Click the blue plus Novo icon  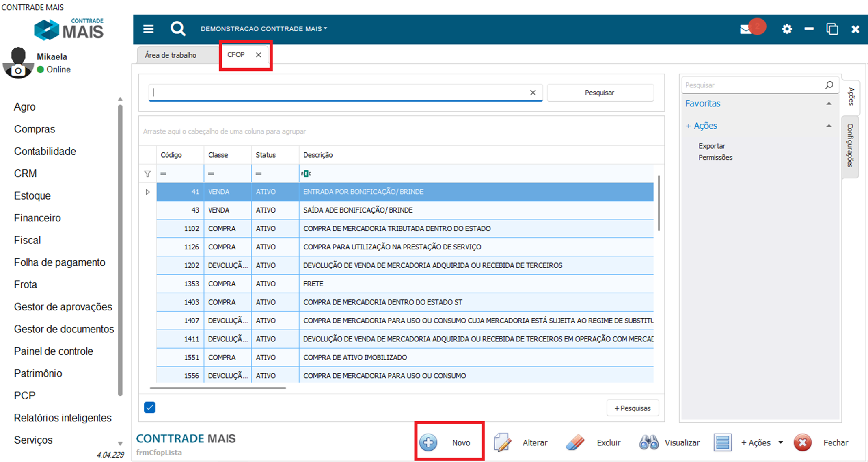coord(428,442)
